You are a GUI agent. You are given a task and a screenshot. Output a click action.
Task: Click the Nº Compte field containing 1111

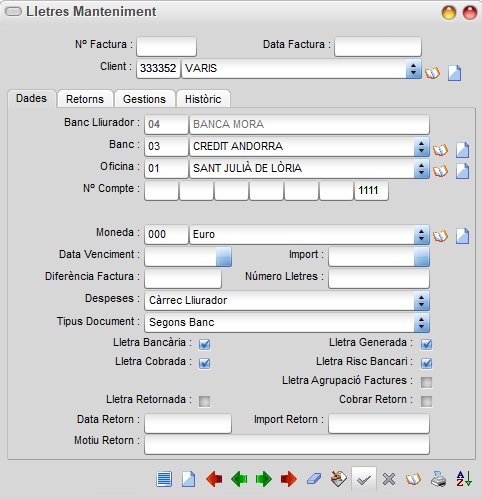pyautogui.click(x=371, y=191)
